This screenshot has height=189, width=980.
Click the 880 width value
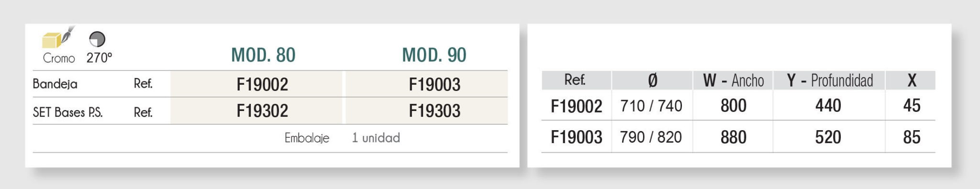click(733, 137)
